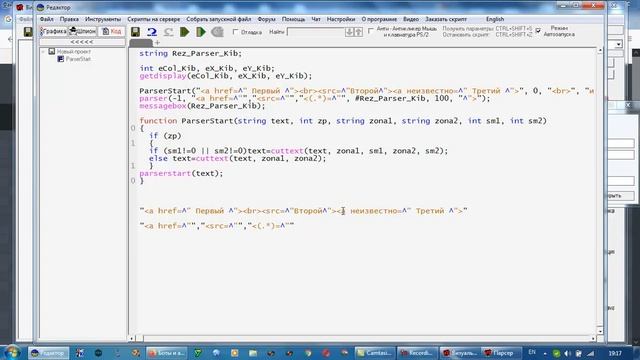Click the network signal icon in tray

[591, 353]
